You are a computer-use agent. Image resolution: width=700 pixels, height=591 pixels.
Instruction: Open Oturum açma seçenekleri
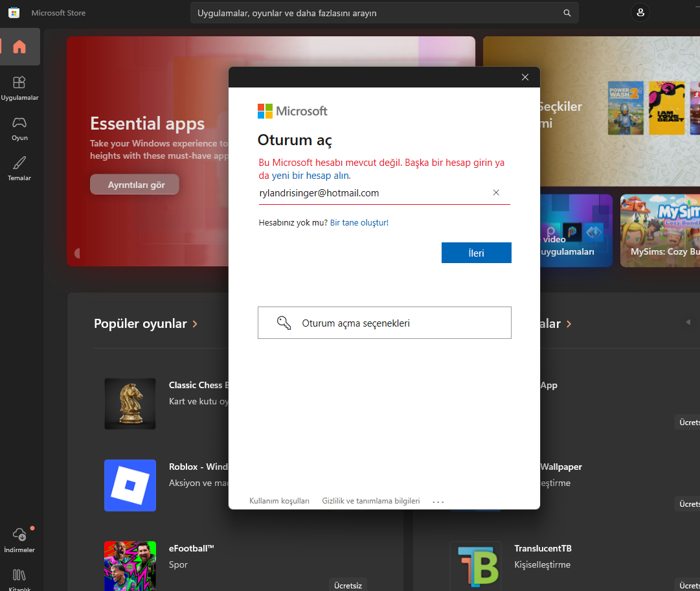point(385,323)
